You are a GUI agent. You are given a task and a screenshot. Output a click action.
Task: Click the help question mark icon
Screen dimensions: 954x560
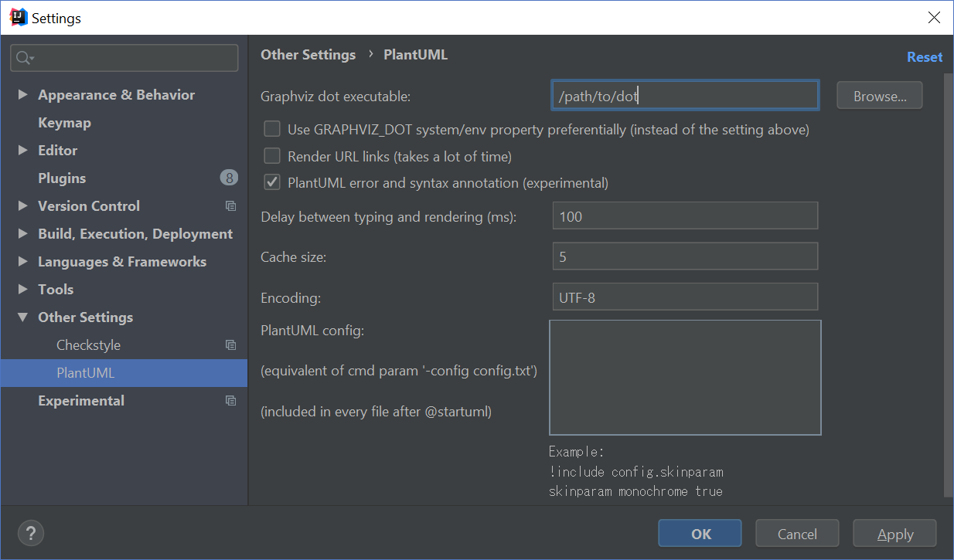pyautogui.click(x=31, y=533)
